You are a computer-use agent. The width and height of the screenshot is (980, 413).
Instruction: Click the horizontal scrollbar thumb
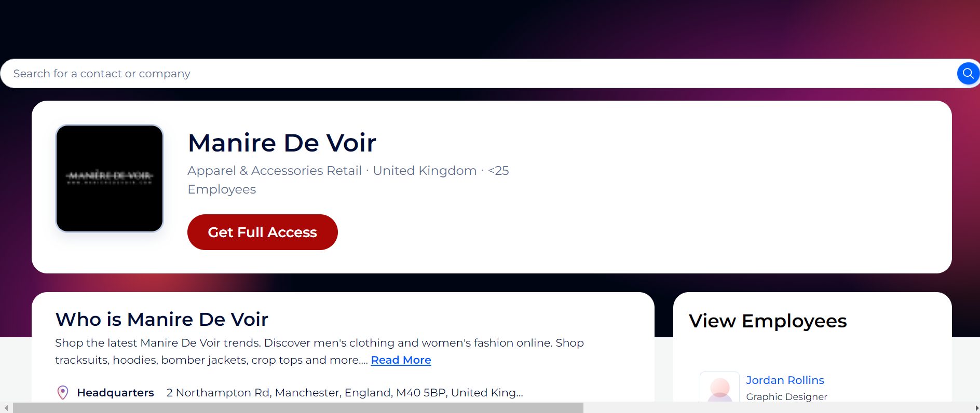tap(298, 408)
